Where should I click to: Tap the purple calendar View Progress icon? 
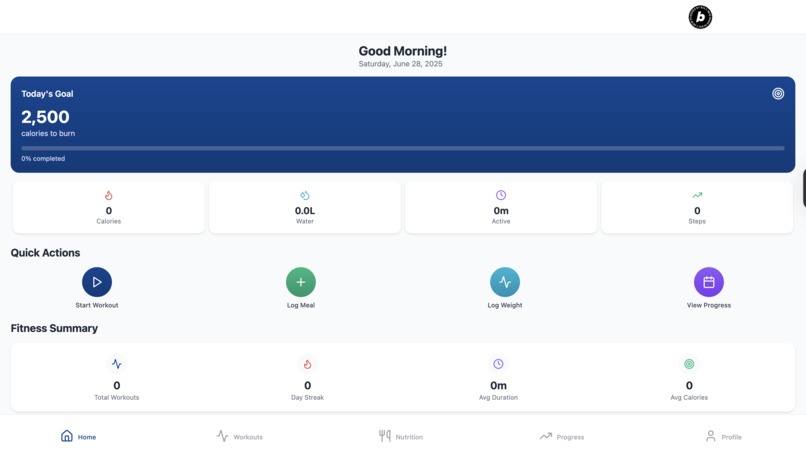click(709, 282)
